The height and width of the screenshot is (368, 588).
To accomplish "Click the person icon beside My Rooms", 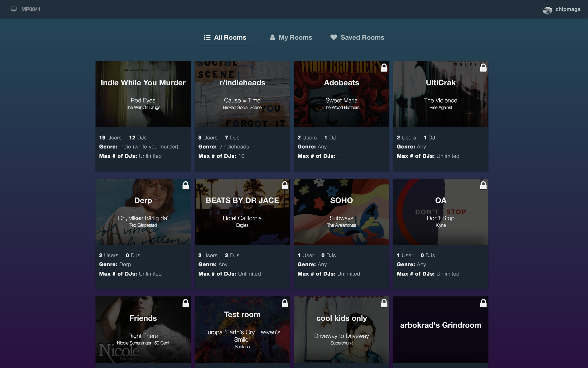I will 273,37.
